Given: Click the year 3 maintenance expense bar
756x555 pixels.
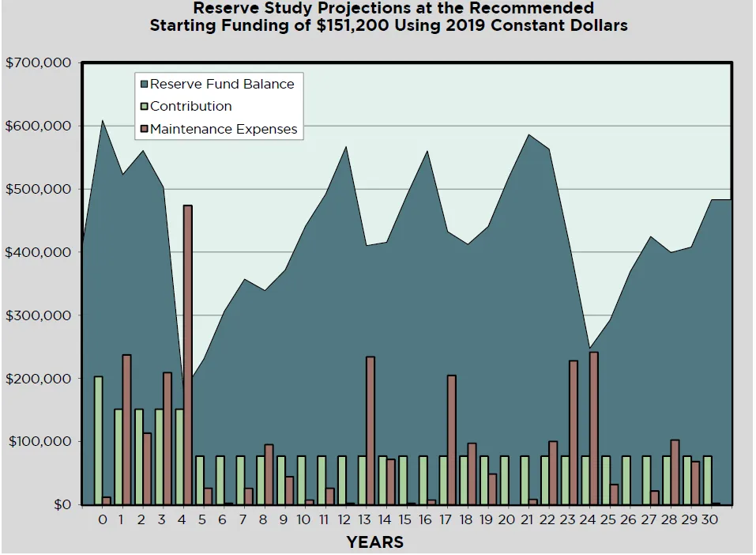Looking at the screenshot, I should tap(167, 439).
